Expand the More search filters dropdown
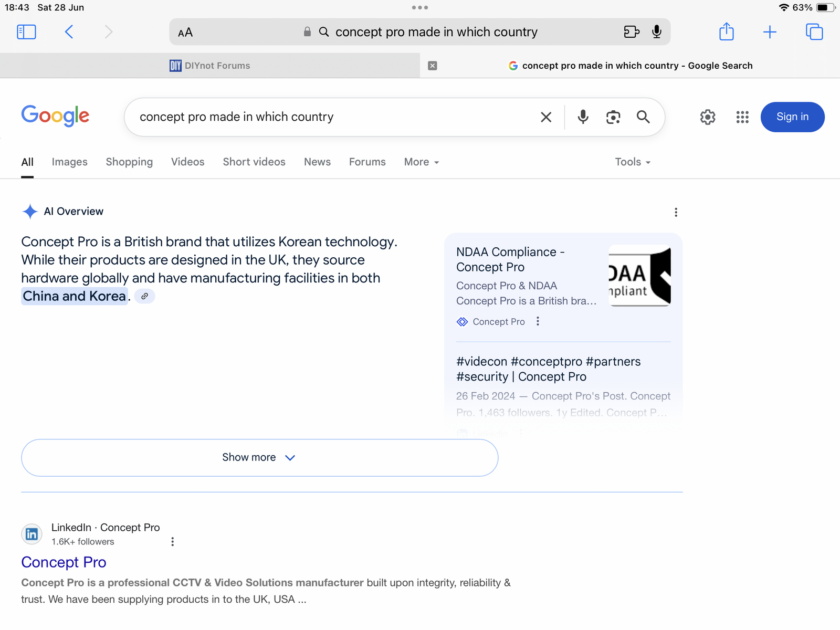Screen dimensions: 840x630 click(x=421, y=162)
